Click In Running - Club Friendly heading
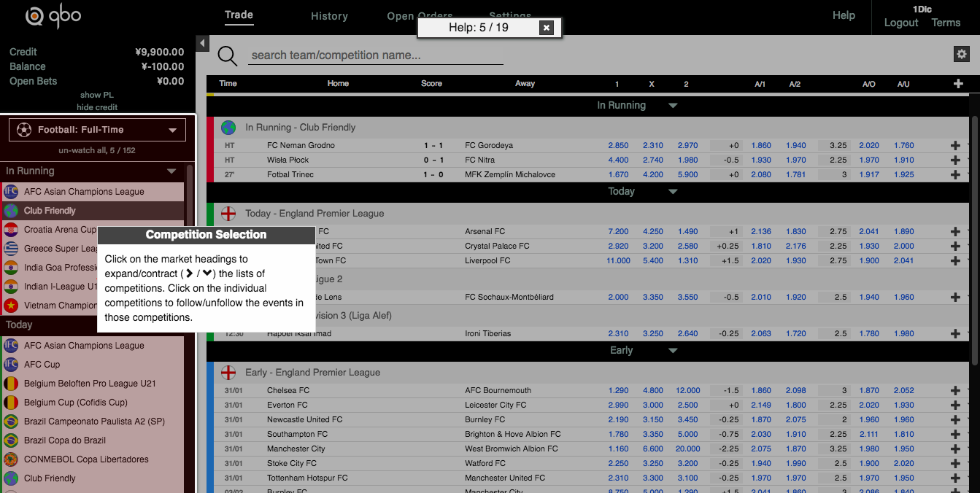Viewport: 980px width, 493px height. [301, 128]
